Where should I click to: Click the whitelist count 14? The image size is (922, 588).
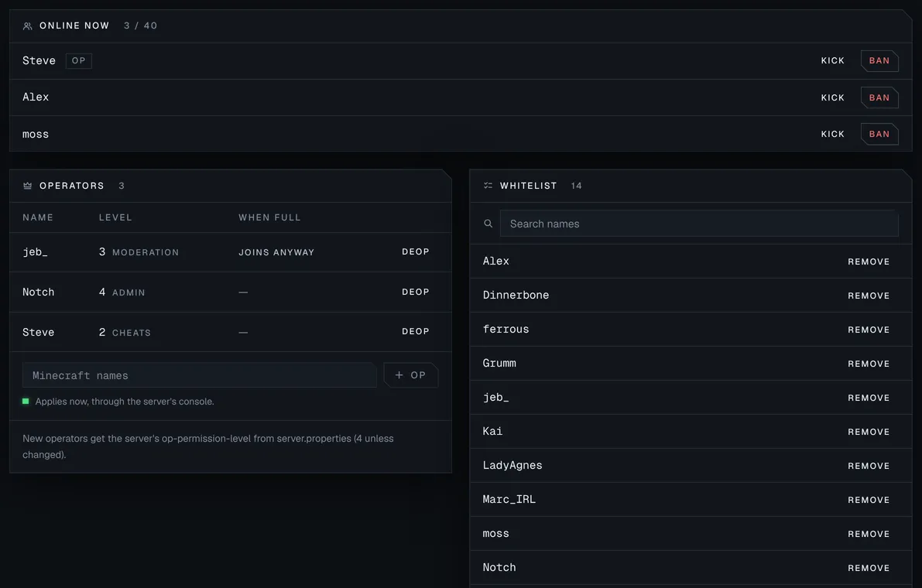[x=576, y=186]
